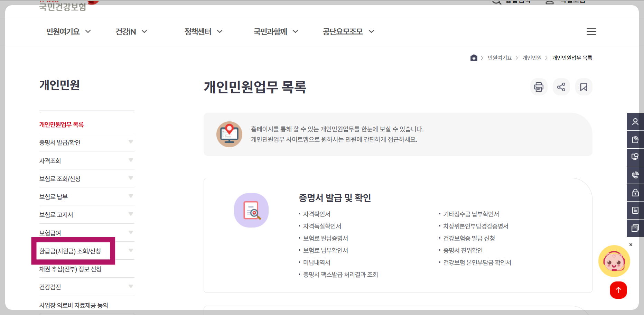Open the 건강iN top menu
The height and width of the screenshot is (315, 644).
[131, 31]
